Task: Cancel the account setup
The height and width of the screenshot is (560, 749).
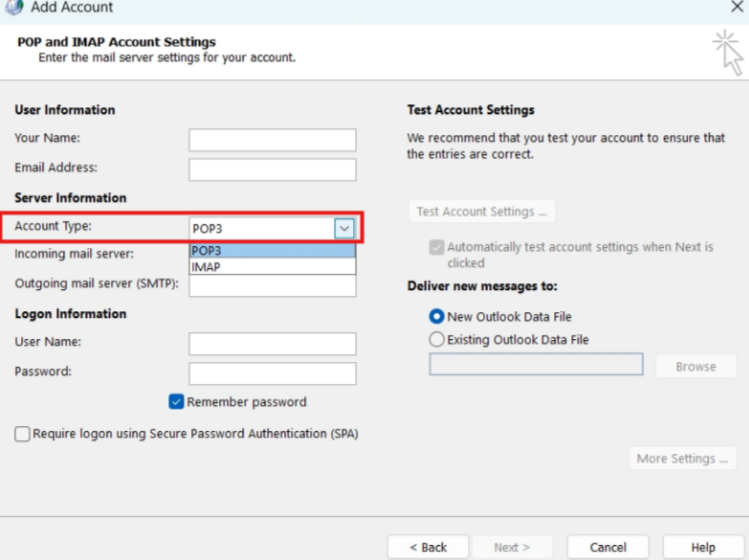Action: 608,546
